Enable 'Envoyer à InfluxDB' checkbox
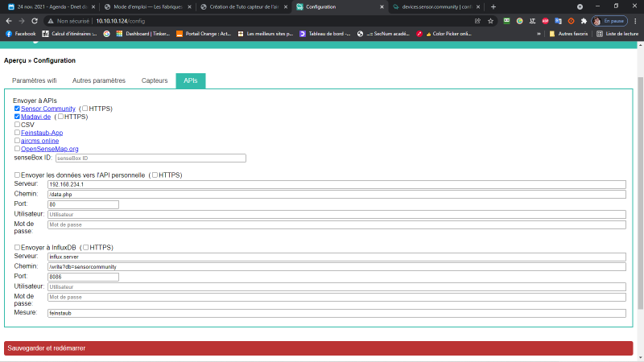The height and width of the screenshot is (362, 644). (x=17, y=247)
